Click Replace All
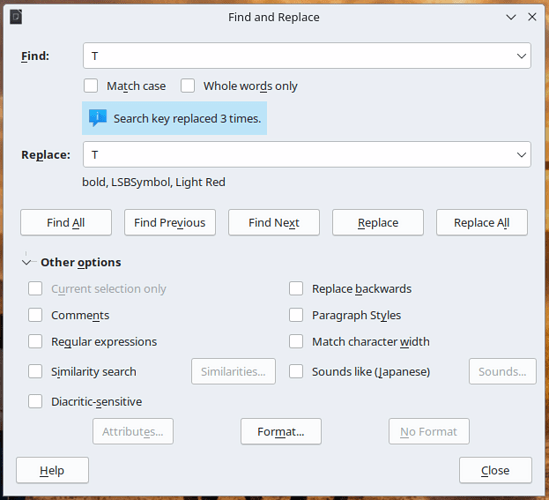 coord(482,222)
